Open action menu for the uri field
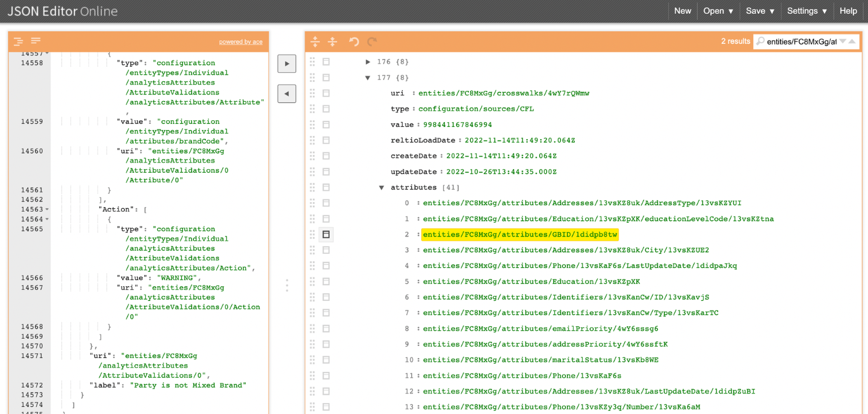This screenshot has width=868, height=414. (326, 93)
